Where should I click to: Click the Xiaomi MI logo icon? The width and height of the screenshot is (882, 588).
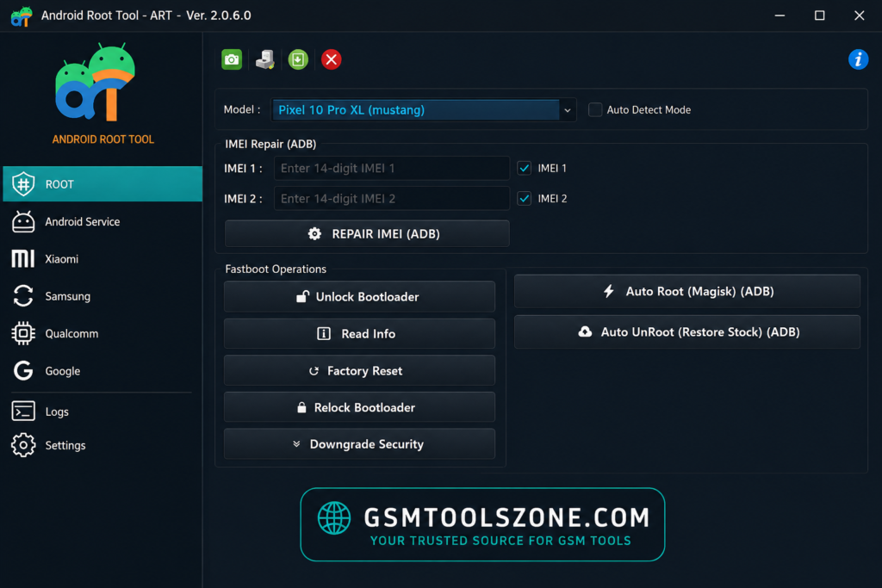point(23,258)
